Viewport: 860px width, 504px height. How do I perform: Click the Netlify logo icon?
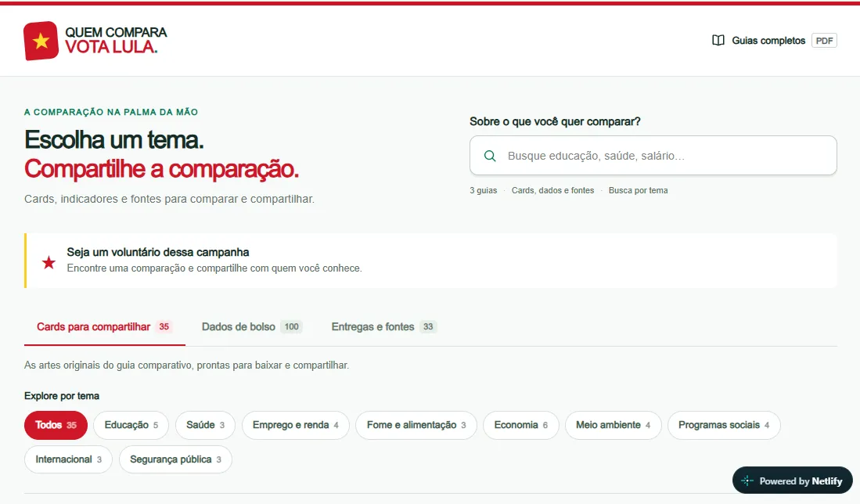(x=747, y=481)
